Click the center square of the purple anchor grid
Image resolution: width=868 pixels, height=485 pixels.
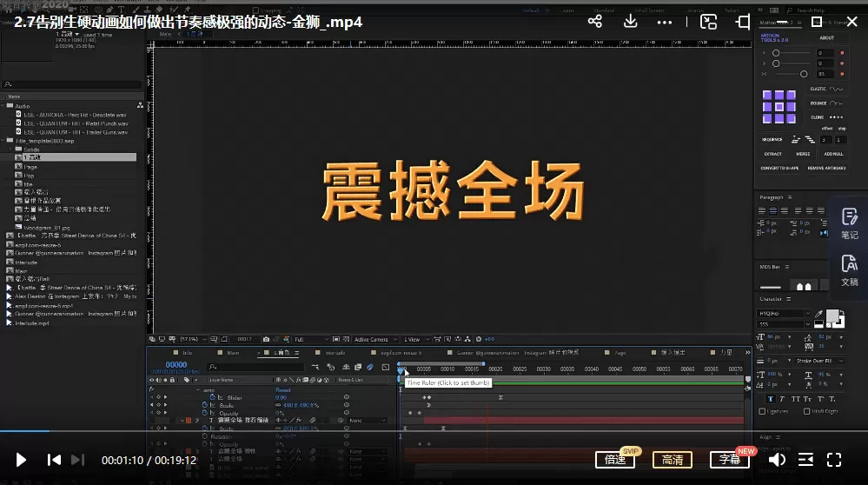[x=779, y=107]
